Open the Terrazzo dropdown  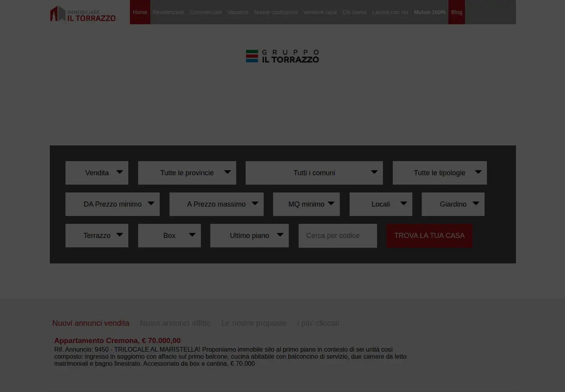(x=97, y=236)
